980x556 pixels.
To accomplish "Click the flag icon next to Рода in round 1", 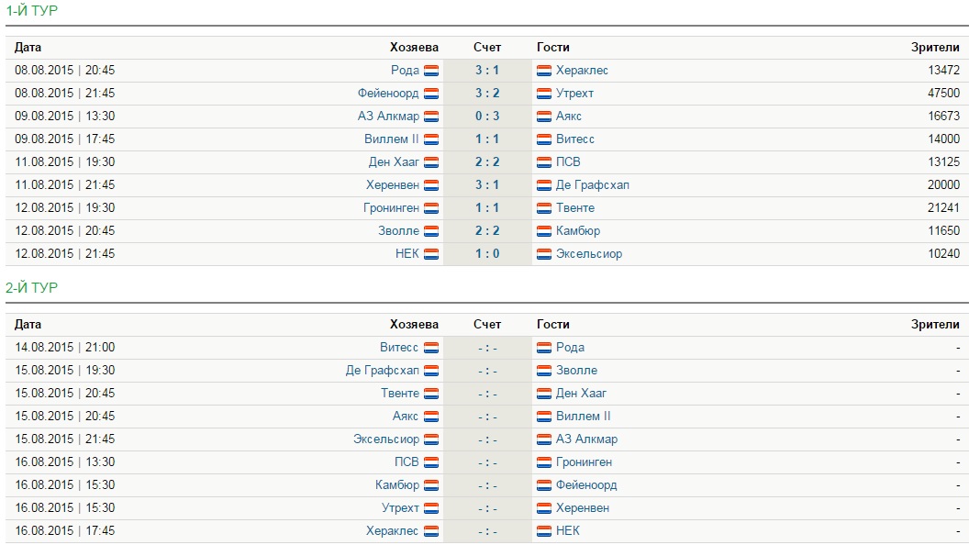I will coord(431,71).
